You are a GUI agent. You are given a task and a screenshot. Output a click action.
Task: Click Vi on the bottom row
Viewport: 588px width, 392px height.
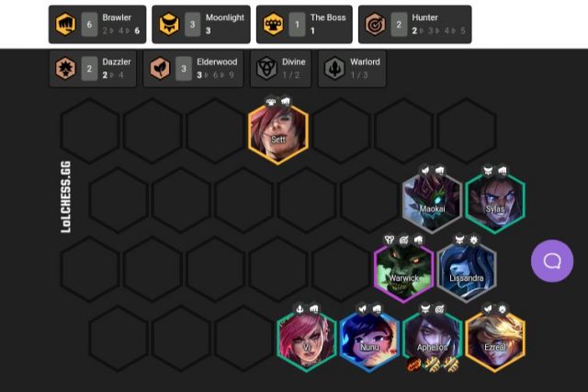point(307,342)
